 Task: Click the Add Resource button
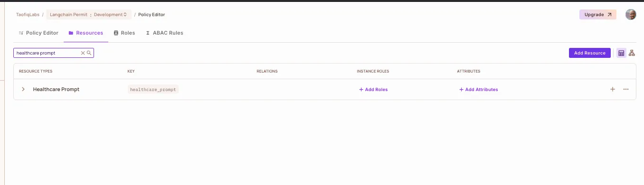pyautogui.click(x=590, y=53)
